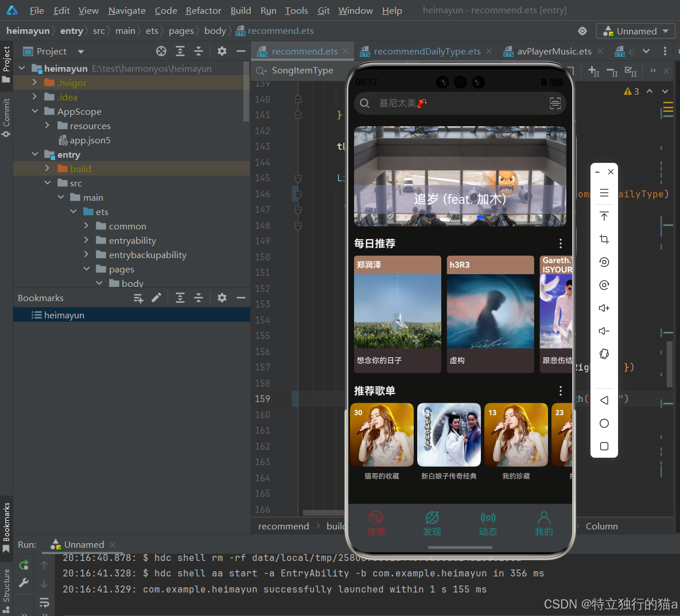Click the emulator hamburger menu icon
Viewport: 680px width, 616px height.
(604, 193)
